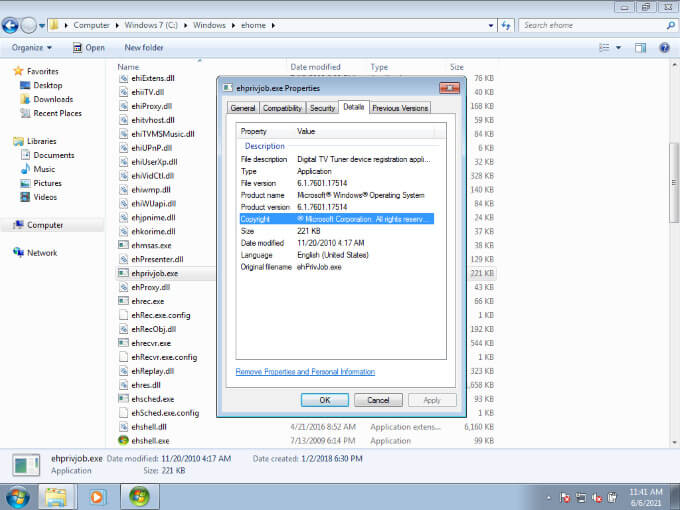
Task: Switch to the Previous Versions tab
Action: [x=400, y=108]
